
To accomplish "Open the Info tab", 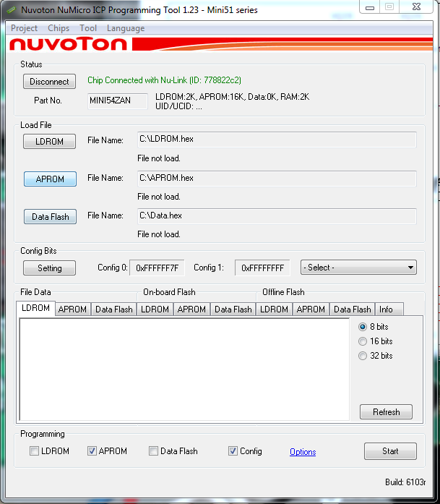I will click(x=389, y=309).
